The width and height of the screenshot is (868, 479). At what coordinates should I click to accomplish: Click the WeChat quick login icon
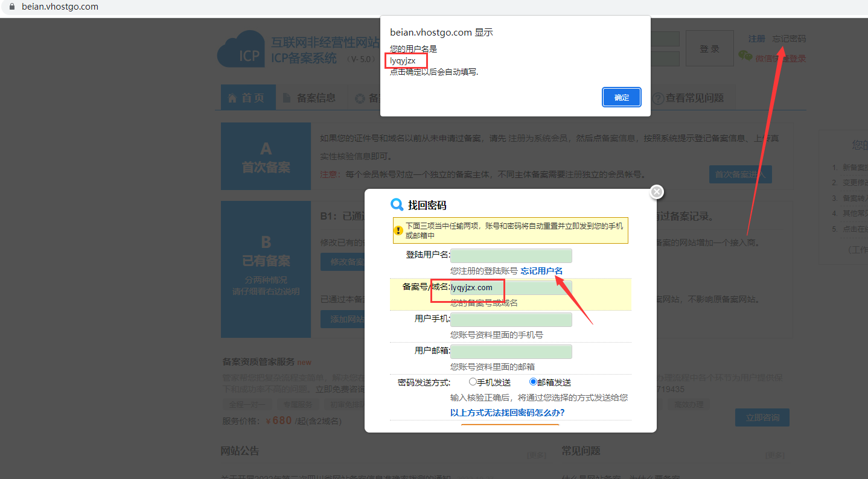(x=745, y=57)
